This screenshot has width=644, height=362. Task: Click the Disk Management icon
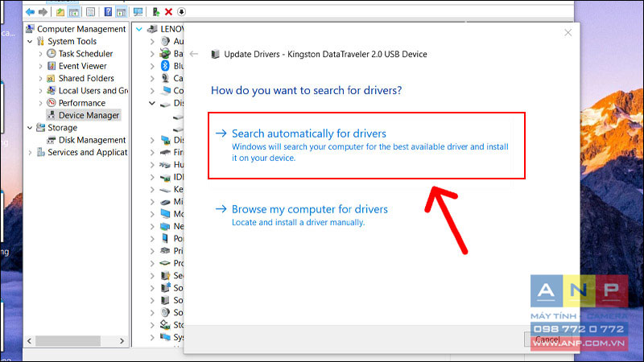(52, 140)
